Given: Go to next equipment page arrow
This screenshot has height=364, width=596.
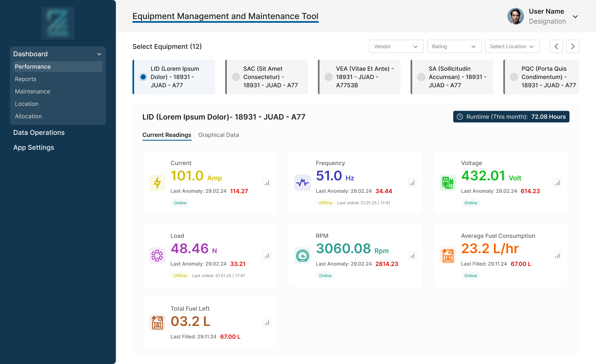Looking at the screenshot, I should pos(573,46).
